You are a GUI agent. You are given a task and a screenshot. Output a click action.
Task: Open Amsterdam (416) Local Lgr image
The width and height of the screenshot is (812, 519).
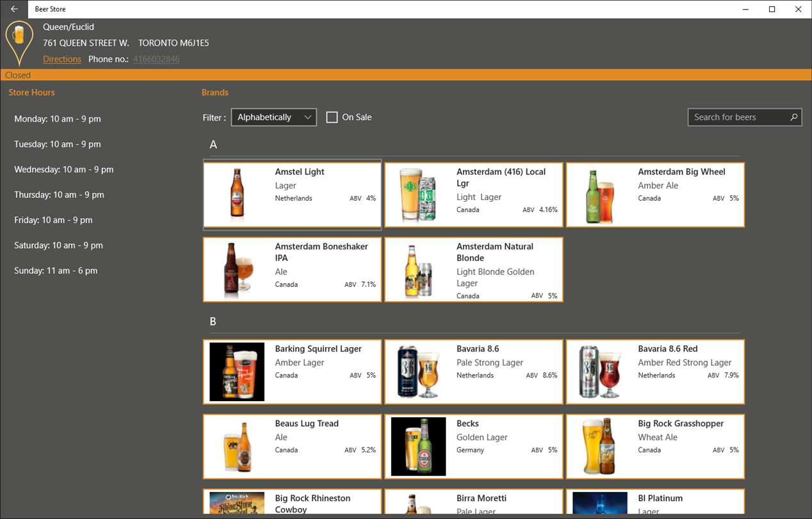(418, 195)
